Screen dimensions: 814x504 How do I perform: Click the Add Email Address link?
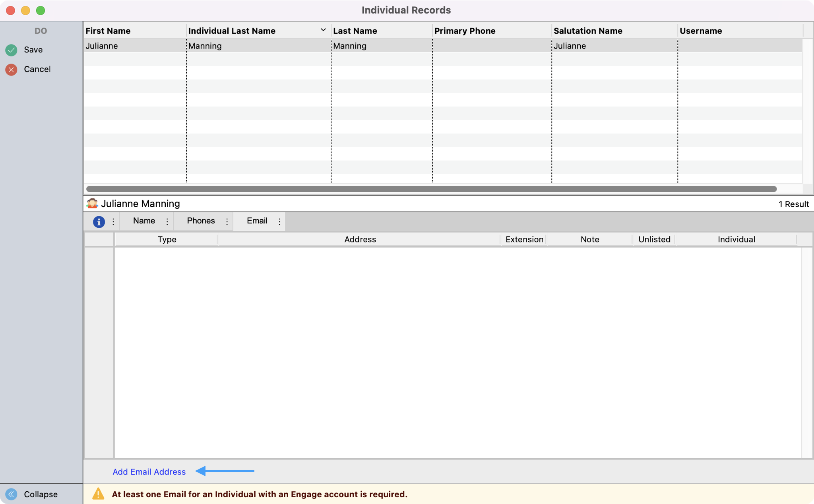coord(149,472)
